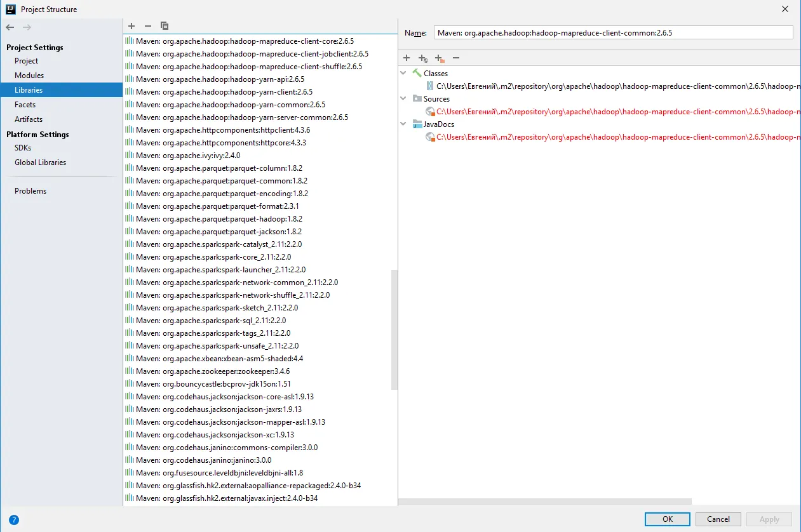Viewport: 801px width, 532px height.
Task: Select parquet-format:2.3.1 library
Action: 260,206
